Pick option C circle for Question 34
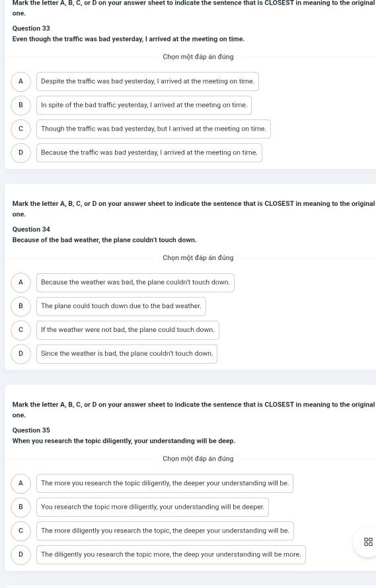Image resolution: width=376 pixels, height=588 pixels. pos(20,329)
